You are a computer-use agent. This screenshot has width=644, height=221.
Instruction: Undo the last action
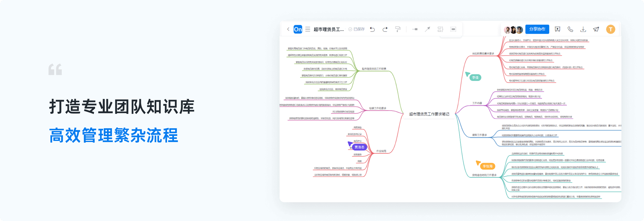pyautogui.click(x=372, y=29)
